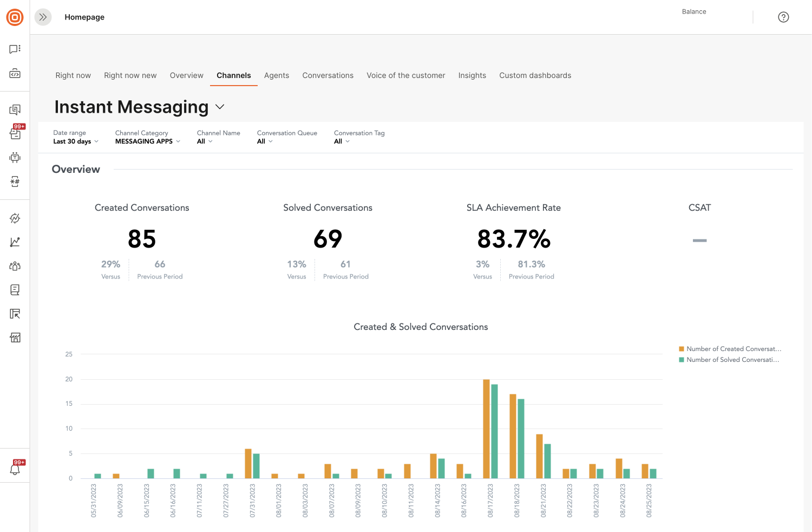812x532 pixels.
Task: Switch to the Agents tab
Action: [x=277, y=75]
